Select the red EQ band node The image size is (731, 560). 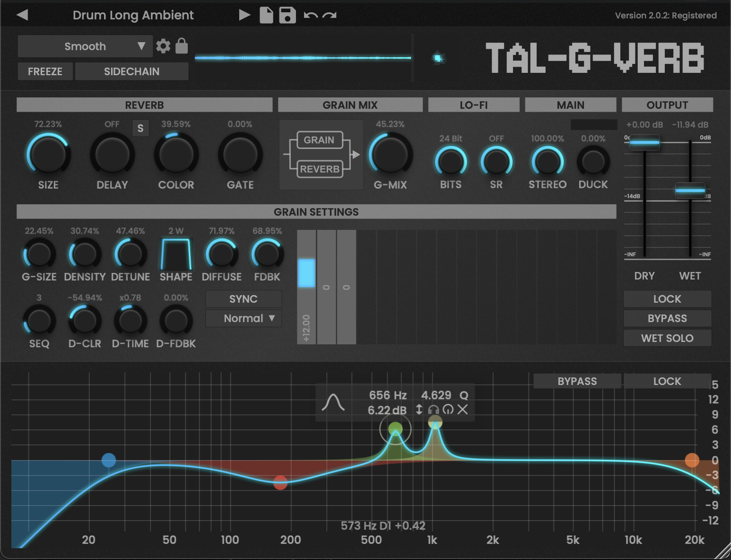click(x=280, y=483)
